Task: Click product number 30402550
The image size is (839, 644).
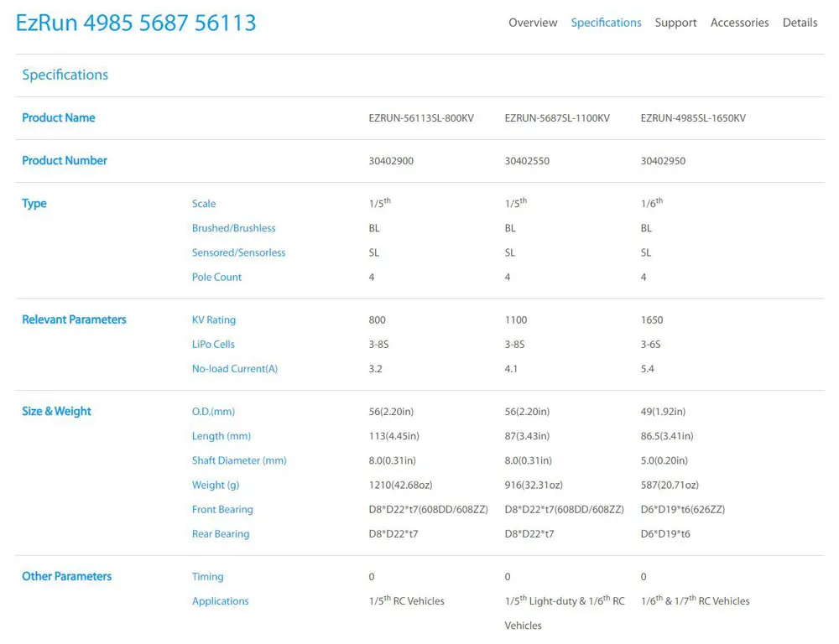Action: 527,161
